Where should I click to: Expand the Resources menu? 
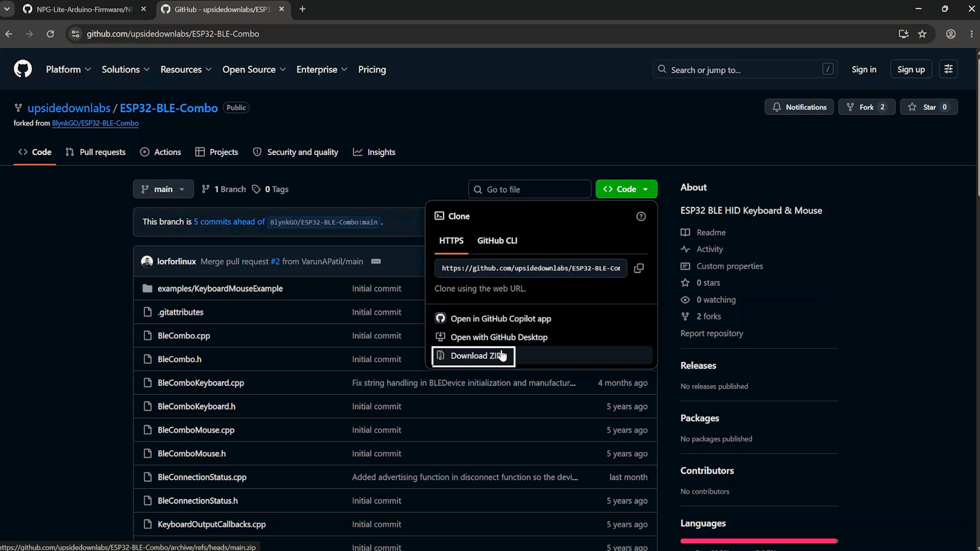coord(186,69)
